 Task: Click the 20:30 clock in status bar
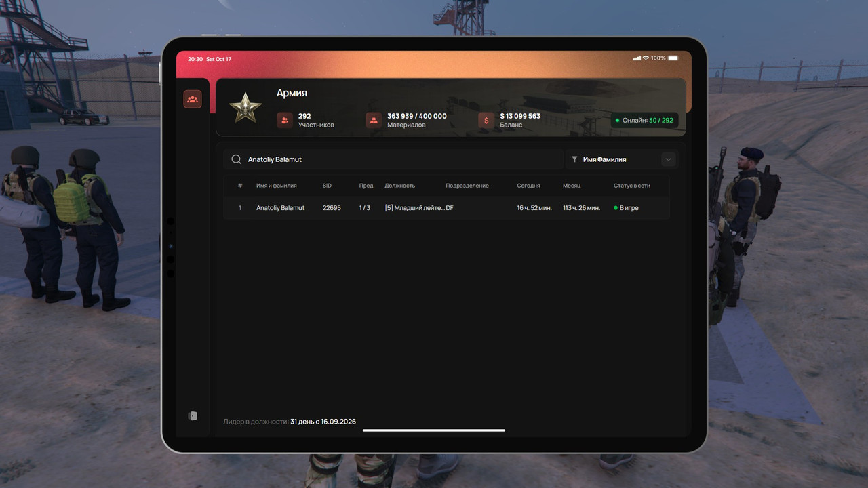click(195, 59)
